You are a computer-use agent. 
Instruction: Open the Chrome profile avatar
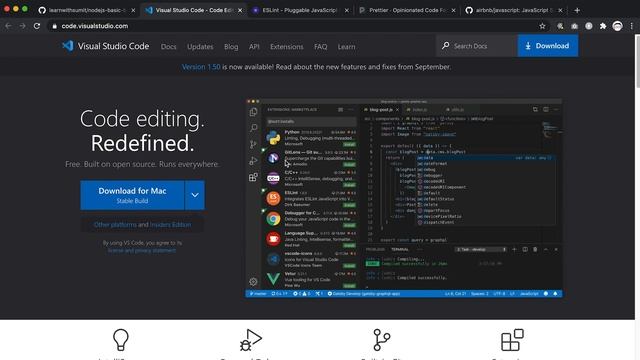(617, 26)
